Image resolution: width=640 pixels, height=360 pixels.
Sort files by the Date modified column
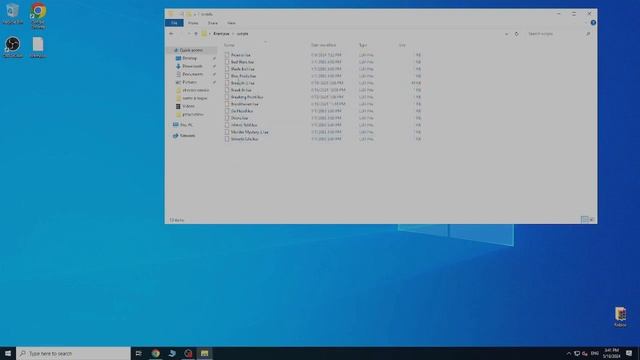point(324,45)
